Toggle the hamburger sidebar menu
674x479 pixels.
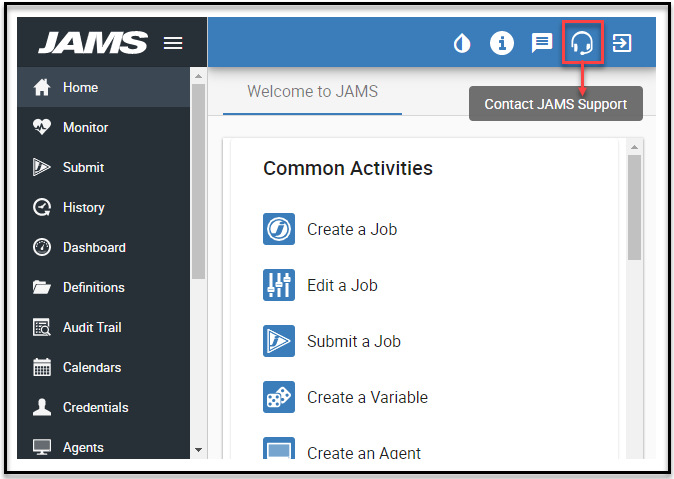tap(173, 43)
